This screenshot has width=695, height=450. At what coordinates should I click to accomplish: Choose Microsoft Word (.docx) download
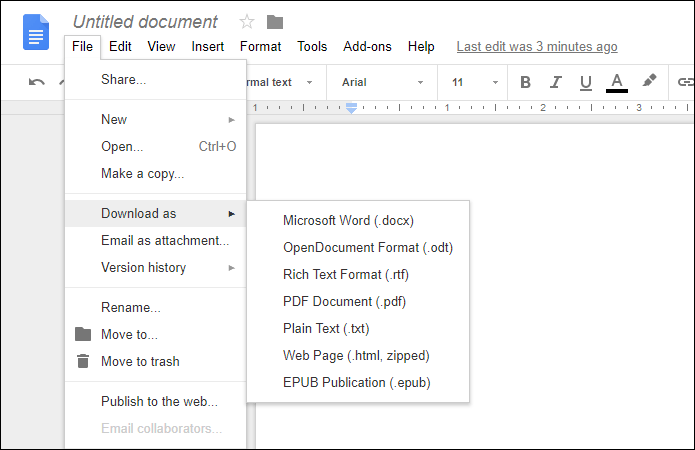tap(348, 221)
